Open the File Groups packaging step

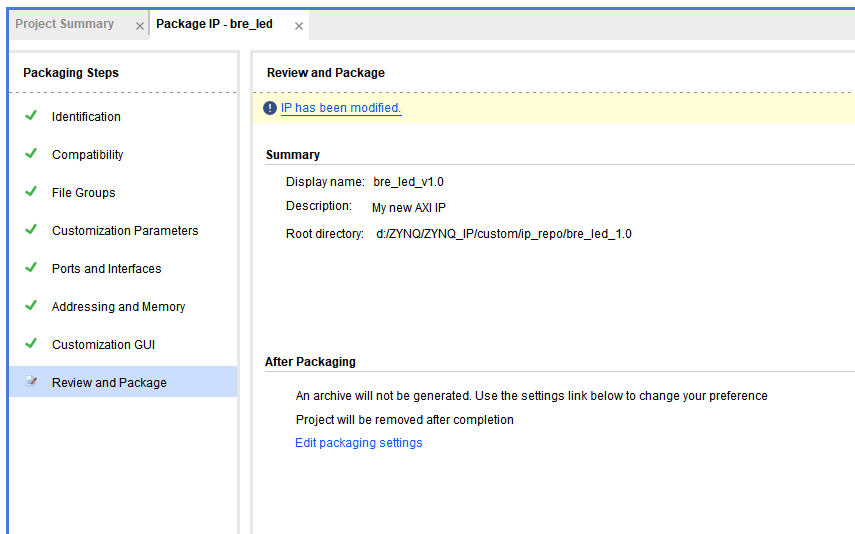coord(83,193)
